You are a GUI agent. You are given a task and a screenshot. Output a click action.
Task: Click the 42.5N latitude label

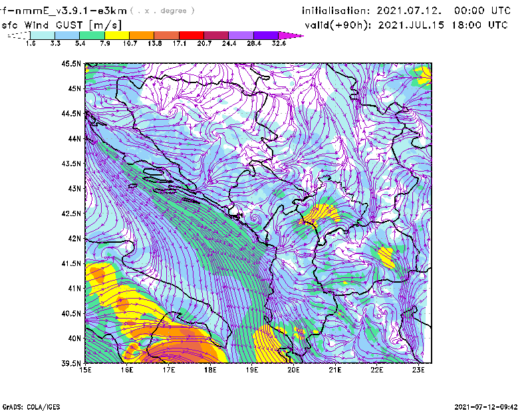tap(71, 213)
